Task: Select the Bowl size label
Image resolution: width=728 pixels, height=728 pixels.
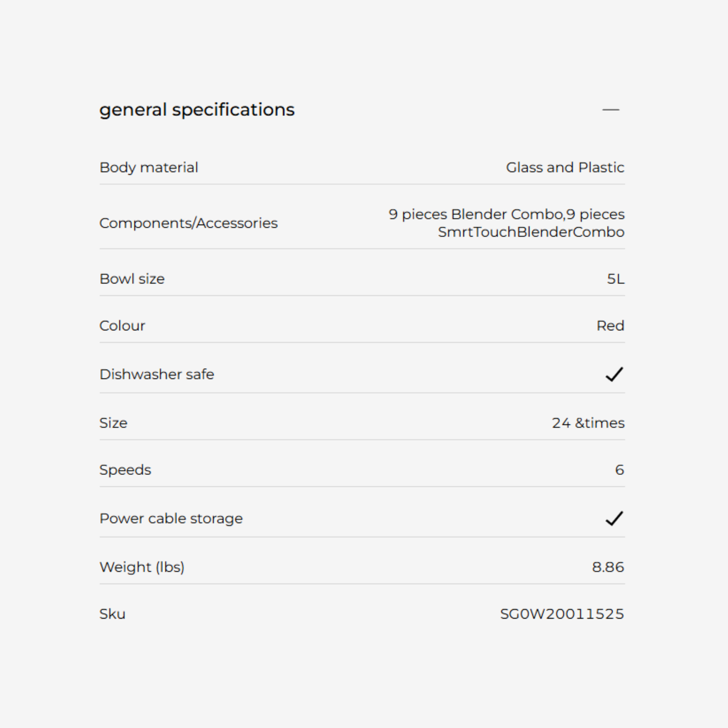Action: (x=132, y=279)
